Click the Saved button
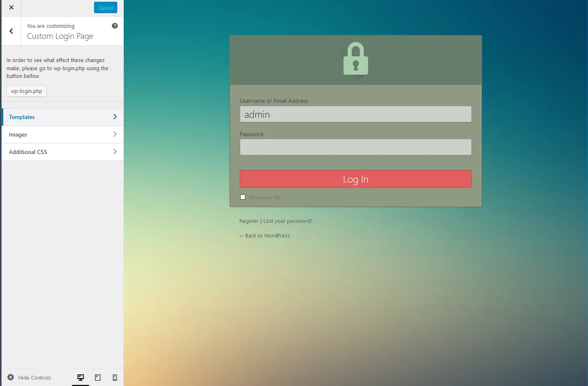This screenshot has width=588, height=386. [105, 8]
